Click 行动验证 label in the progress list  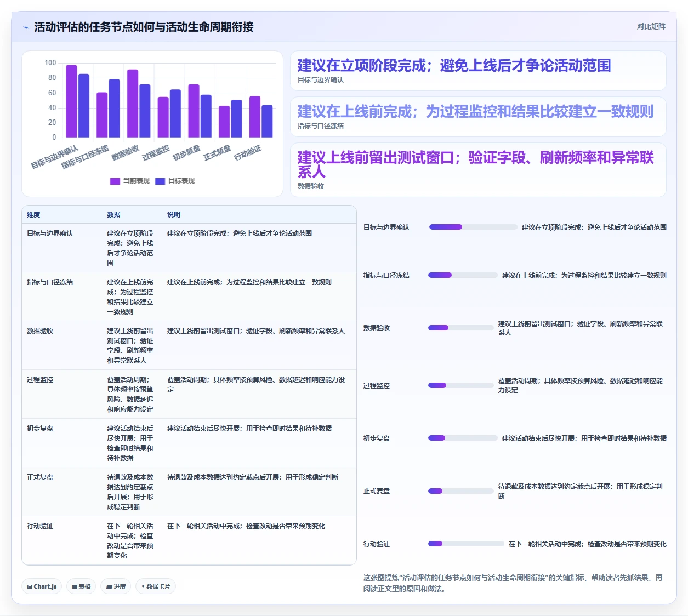pyautogui.click(x=377, y=544)
